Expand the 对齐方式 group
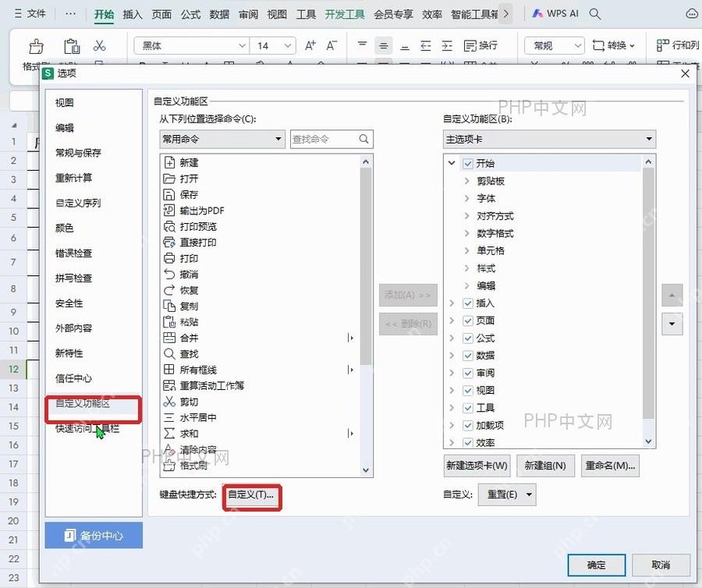The width and height of the screenshot is (702, 588). coord(467,216)
